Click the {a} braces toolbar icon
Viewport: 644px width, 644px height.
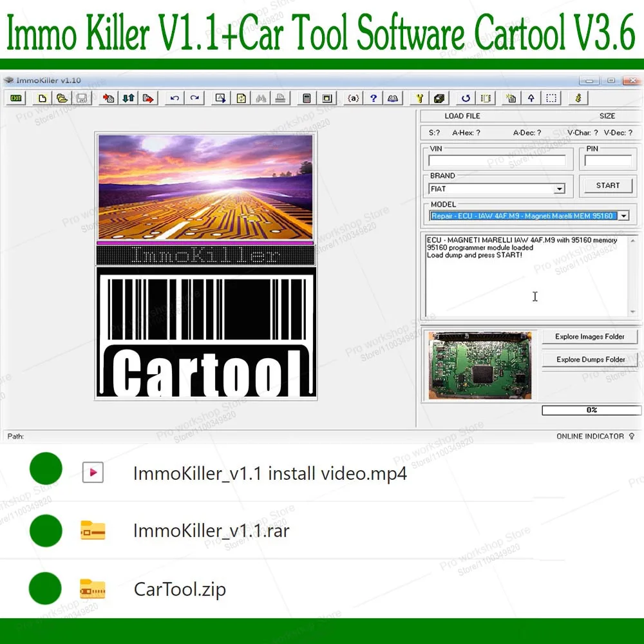click(353, 98)
